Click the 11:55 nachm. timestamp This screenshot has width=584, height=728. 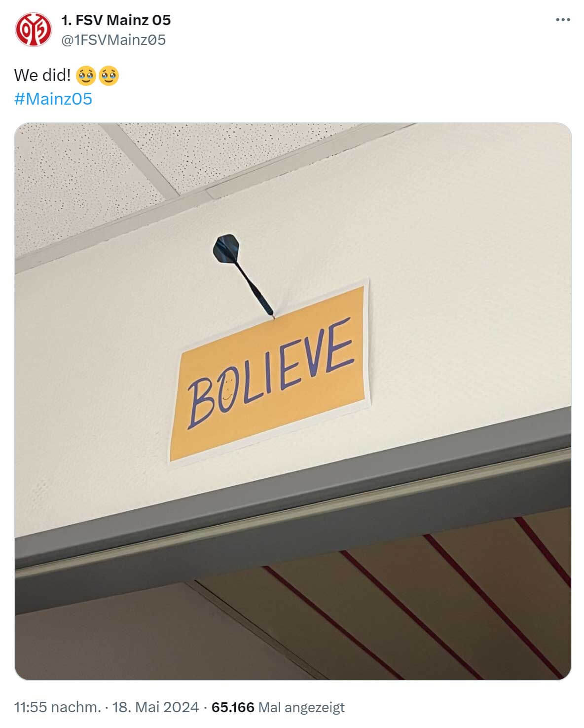pyautogui.click(x=57, y=707)
